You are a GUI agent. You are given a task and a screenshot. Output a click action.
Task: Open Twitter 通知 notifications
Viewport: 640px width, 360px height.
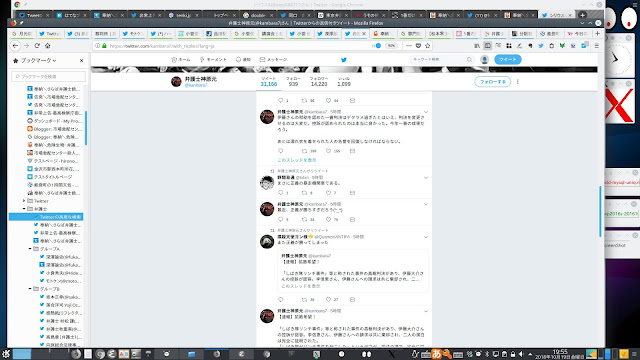[x=243, y=60]
